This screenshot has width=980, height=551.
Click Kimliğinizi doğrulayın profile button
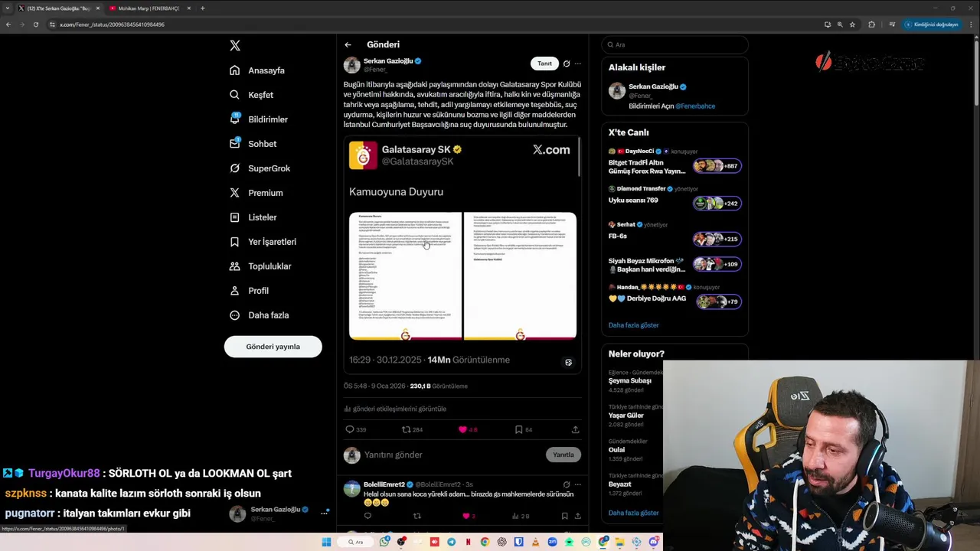click(x=932, y=24)
